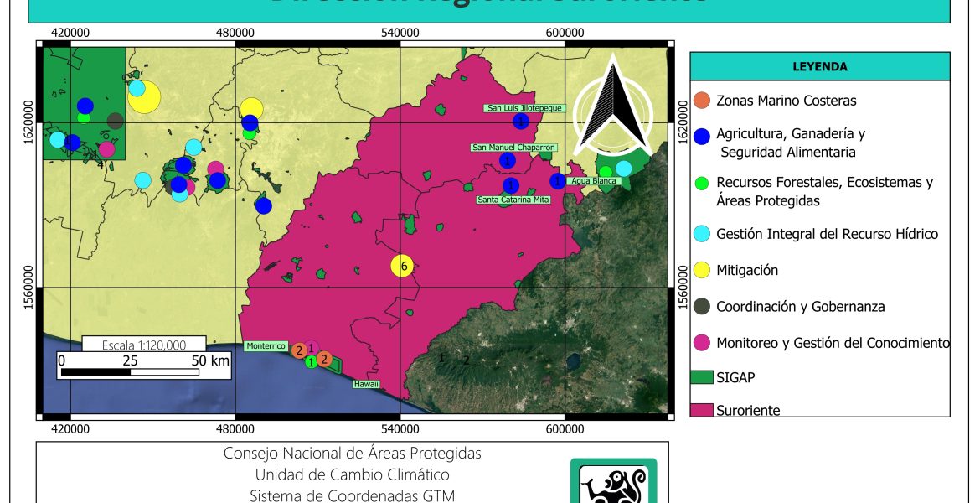Click the green Recursos Forestales legend circle
Image resolution: width=980 pixels, height=503 pixels.
[x=703, y=183]
